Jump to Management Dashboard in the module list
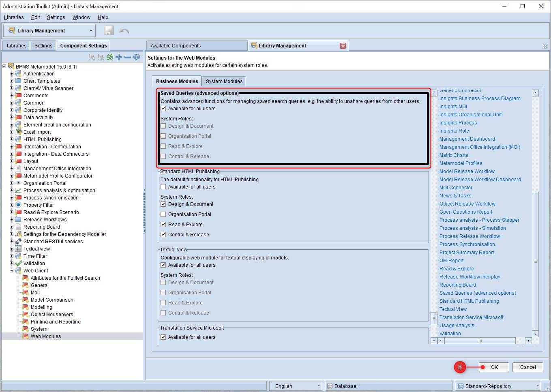The image size is (551, 392). [467, 139]
